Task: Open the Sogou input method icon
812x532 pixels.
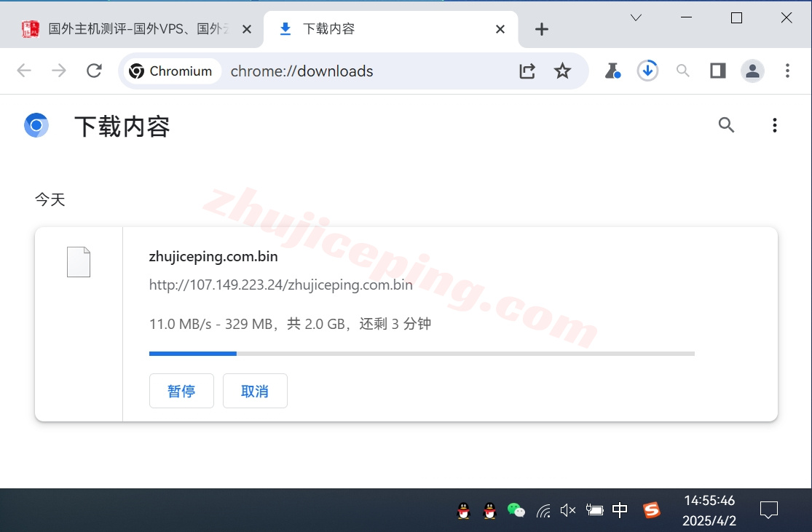Action: [652, 511]
